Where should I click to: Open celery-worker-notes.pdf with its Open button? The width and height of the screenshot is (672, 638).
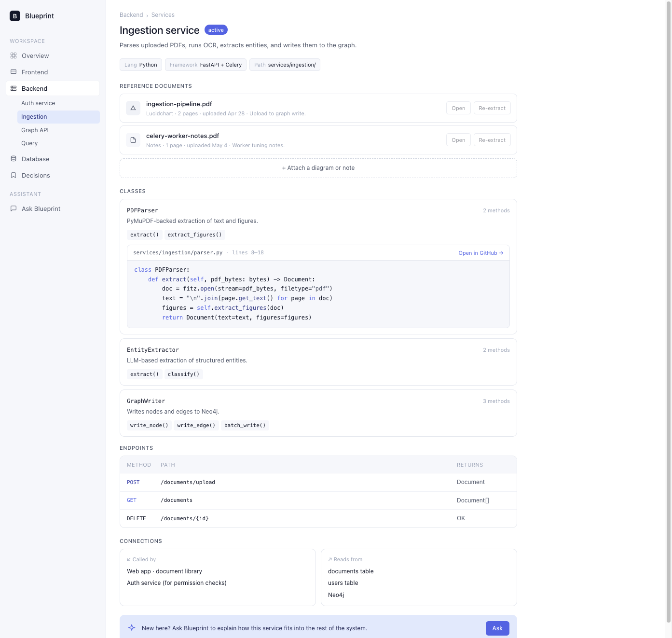point(458,140)
